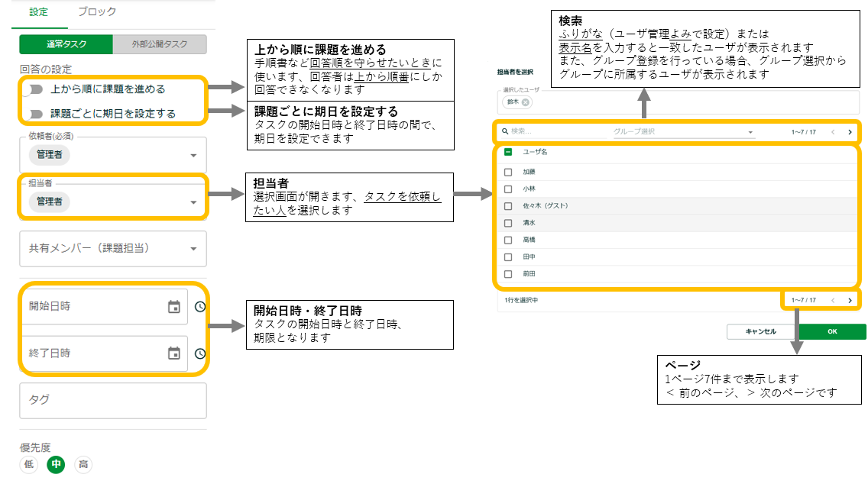Enable the 上から順に課題を進める toggle
The image size is (868, 484).
34,89
